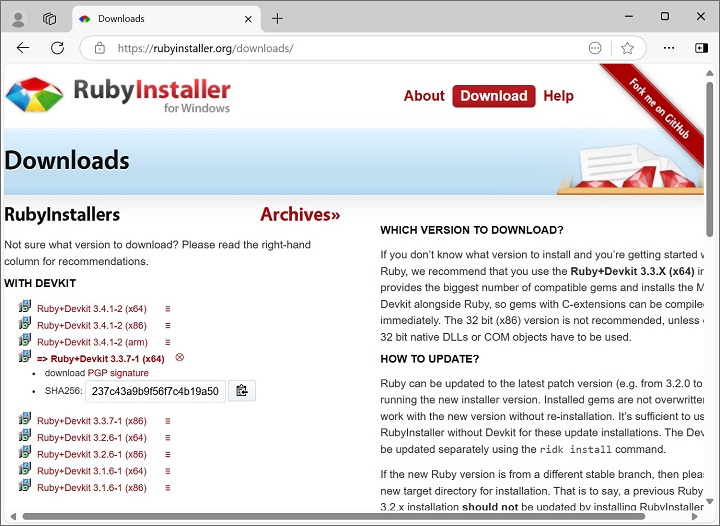Download Ruby+Devkit 3.2.6-1 (x64) installer
The height and width of the screenshot is (526, 720).
[92, 438]
